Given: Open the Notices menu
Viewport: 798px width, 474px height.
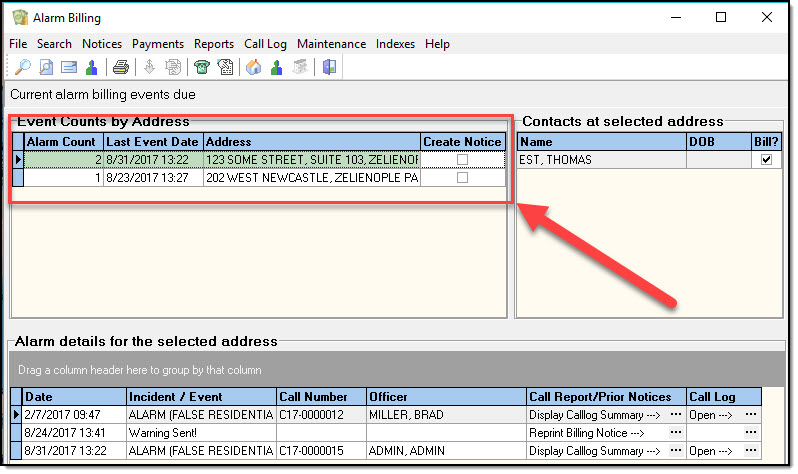Looking at the screenshot, I should 103,44.
